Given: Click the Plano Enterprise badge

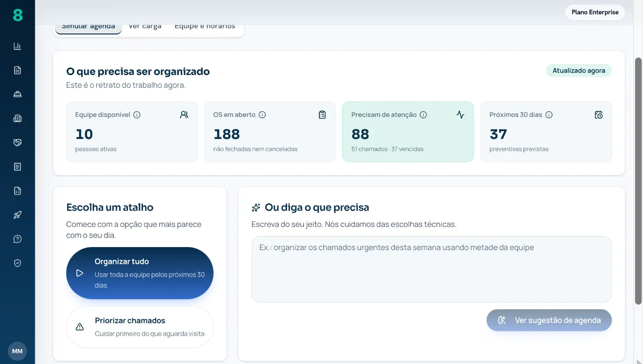Looking at the screenshot, I should pyautogui.click(x=595, y=12).
